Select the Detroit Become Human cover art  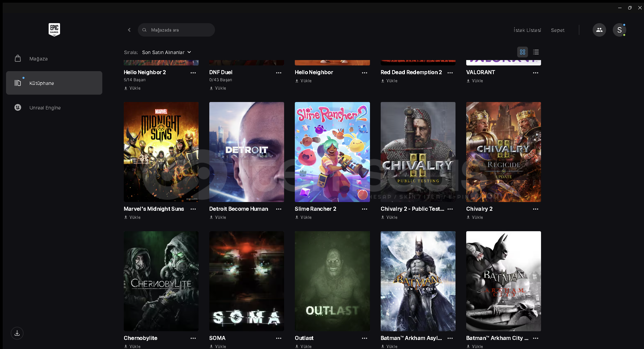[247, 152]
